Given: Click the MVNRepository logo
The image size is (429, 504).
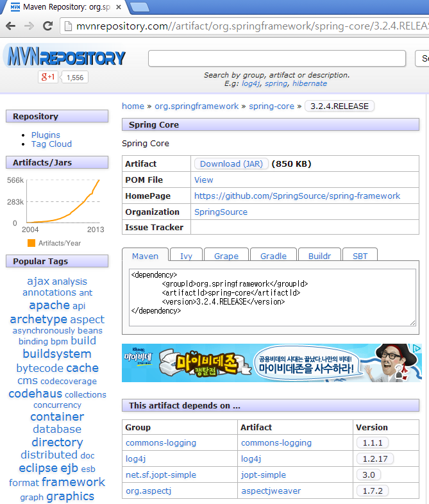Looking at the screenshot, I should coord(65,58).
